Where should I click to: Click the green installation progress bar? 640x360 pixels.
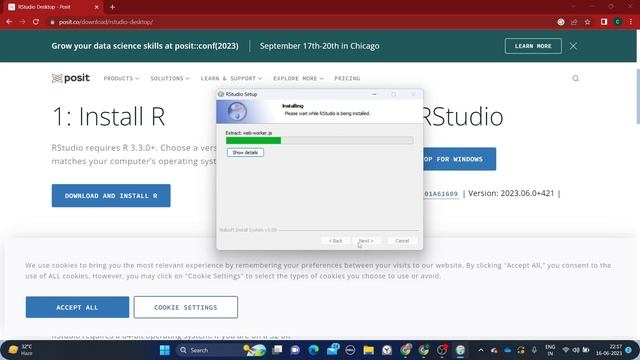click(x=253, y=140)
